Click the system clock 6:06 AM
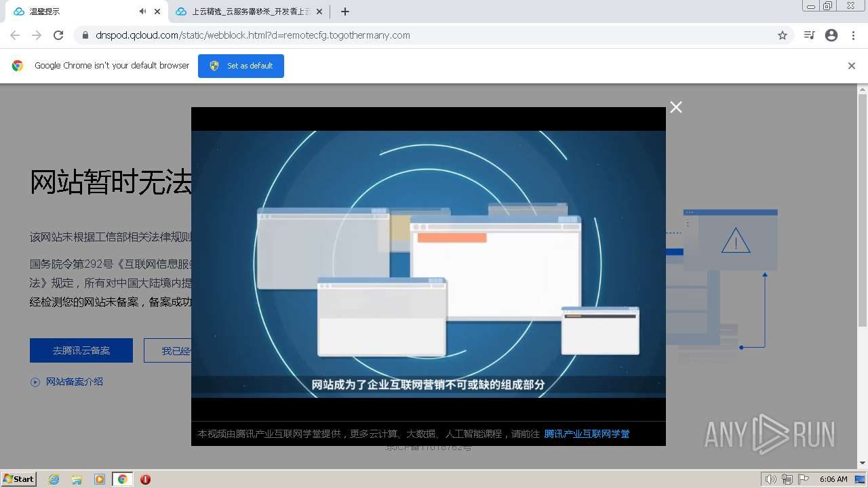The height and width of the screenshot is (488, 868). click(833, 479)
